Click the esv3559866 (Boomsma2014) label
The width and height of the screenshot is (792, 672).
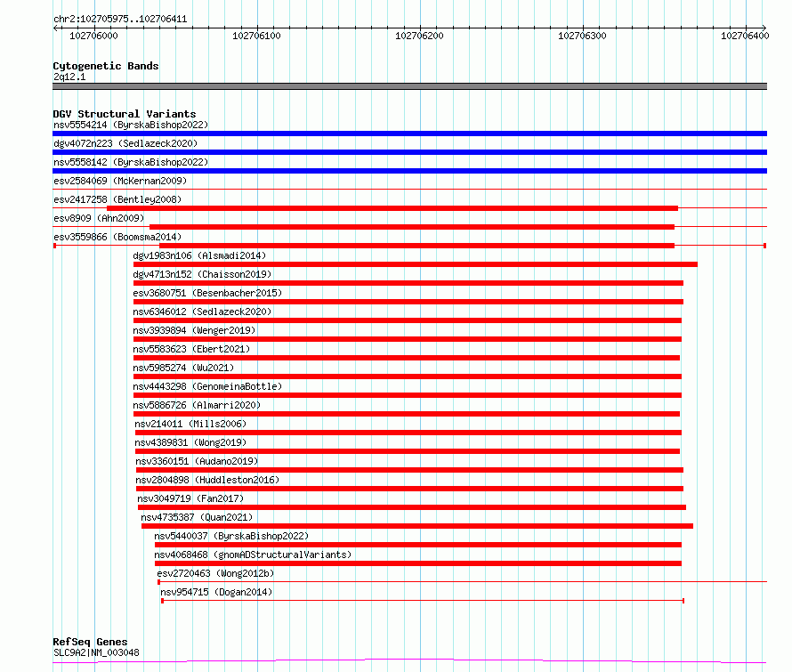(117, 237)
